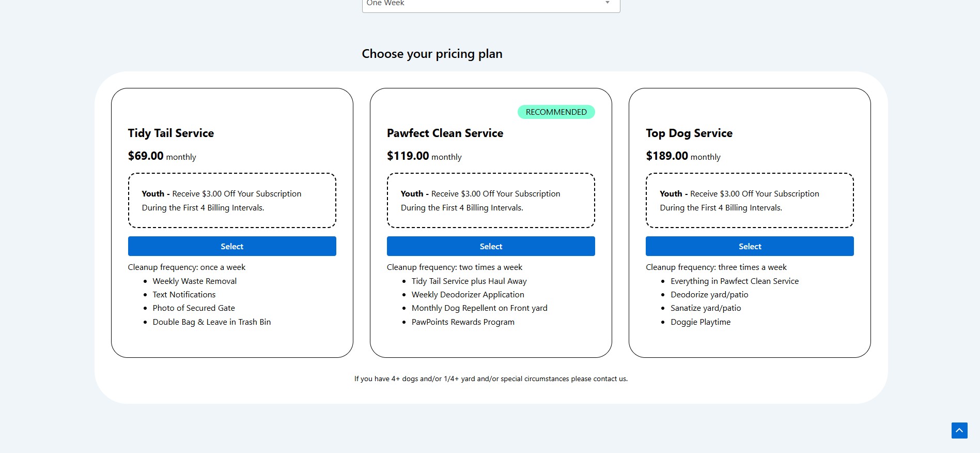
Task: Click the $69.00 monthly price
Action: [x=162, y=156]
